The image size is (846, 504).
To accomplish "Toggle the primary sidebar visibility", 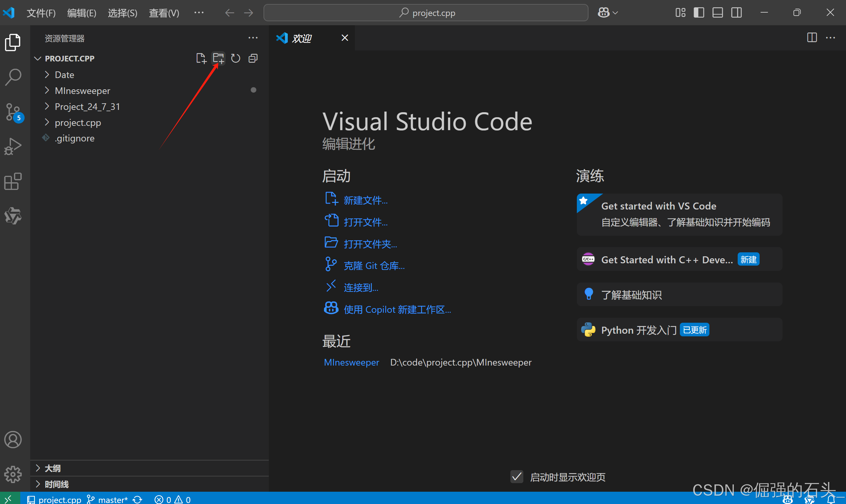I will pos(699,13).
